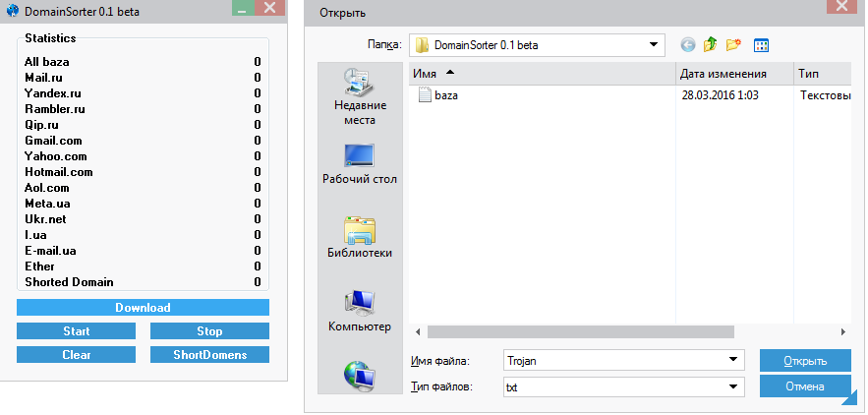This screenshot has width=868, height=415.
Task: Expand the Папка folder dropdown
Action: 653,45
